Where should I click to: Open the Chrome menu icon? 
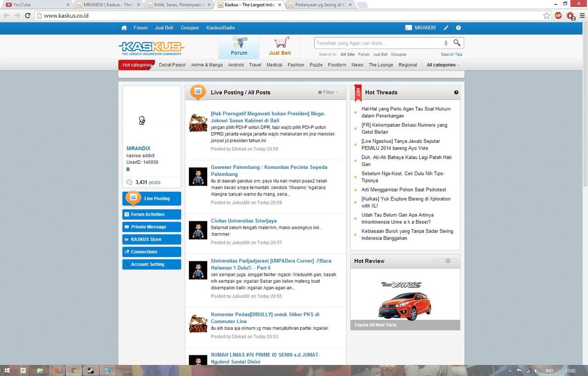pos(582,16)
